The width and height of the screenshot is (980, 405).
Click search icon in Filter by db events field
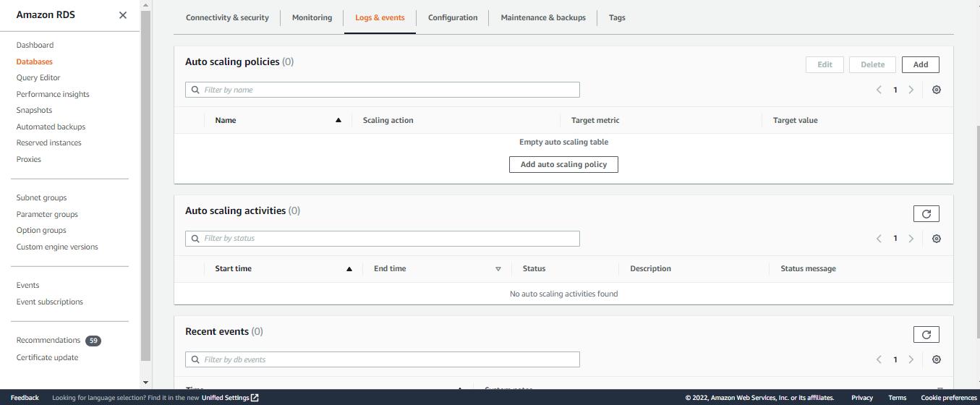coord(195,359)
